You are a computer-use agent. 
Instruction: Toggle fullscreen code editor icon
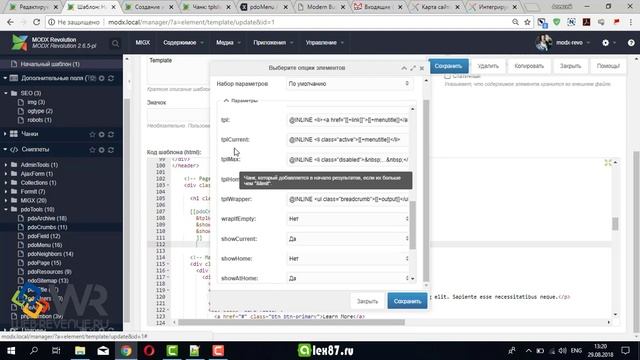[x=608, y=163]
